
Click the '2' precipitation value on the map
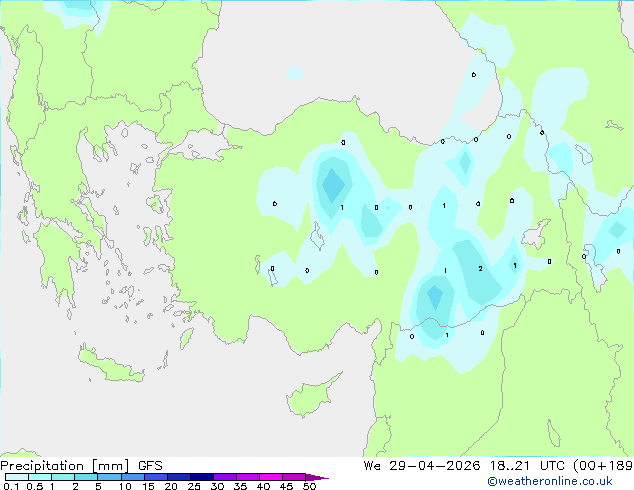(480, 268)
